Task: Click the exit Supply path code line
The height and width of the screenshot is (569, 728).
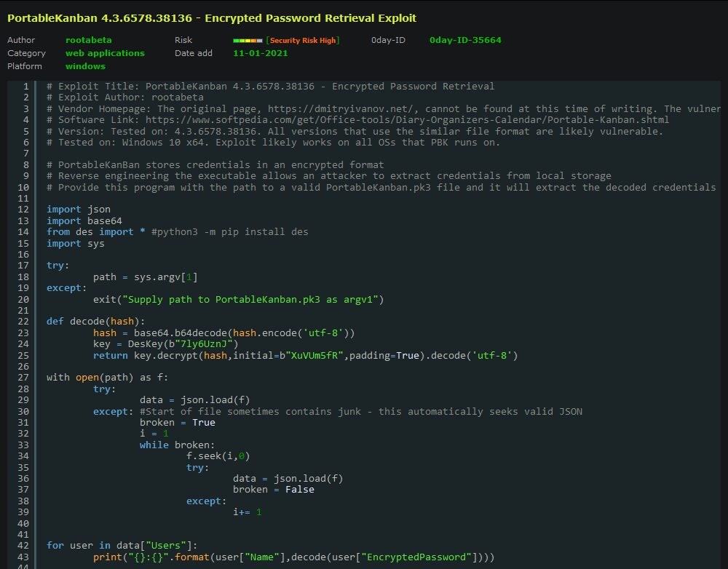Action: 239,299
